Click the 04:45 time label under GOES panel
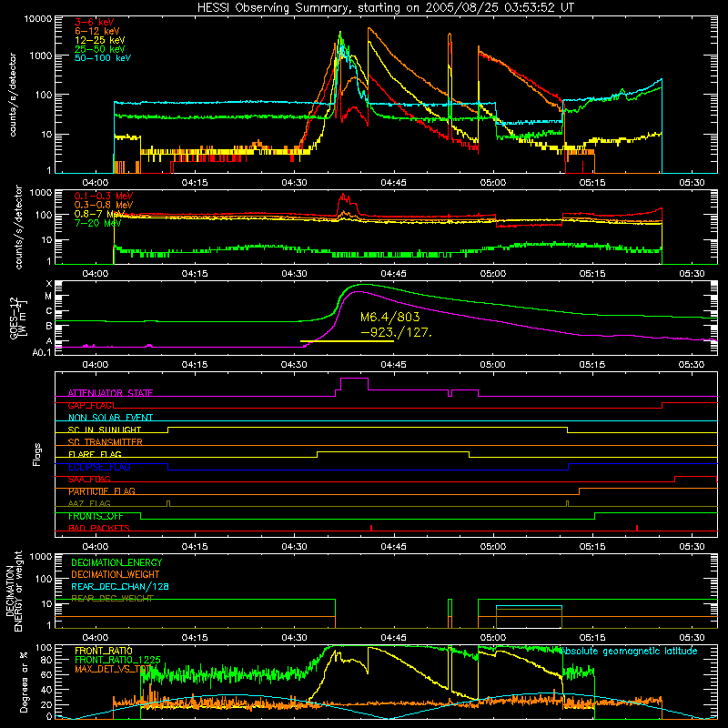The height and width of the screenshot is (728, 728). (393, 365)
